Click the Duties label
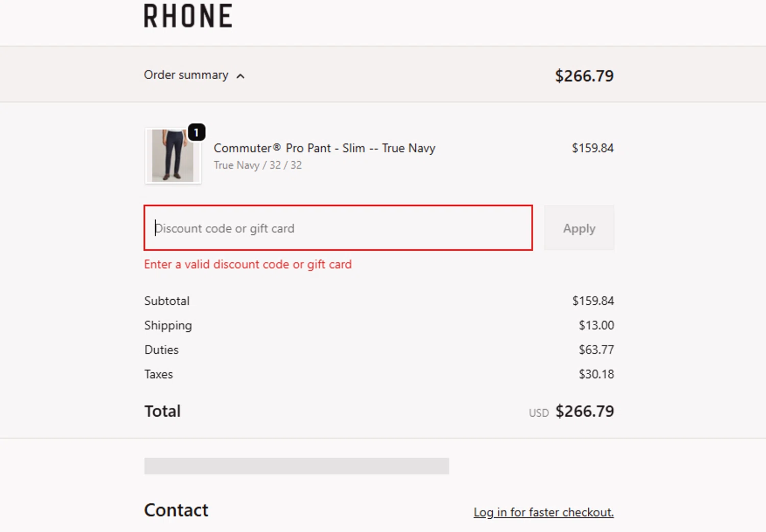 (161, 350)
